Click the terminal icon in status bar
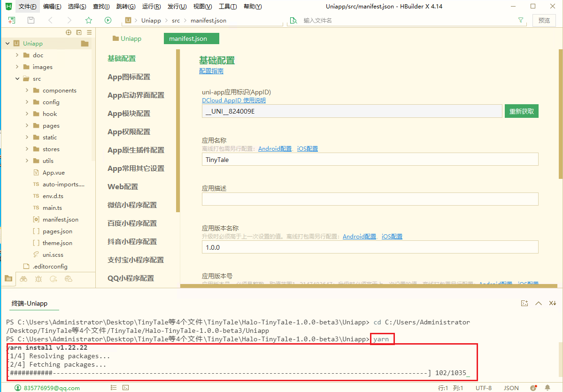 tap(126, 388)
